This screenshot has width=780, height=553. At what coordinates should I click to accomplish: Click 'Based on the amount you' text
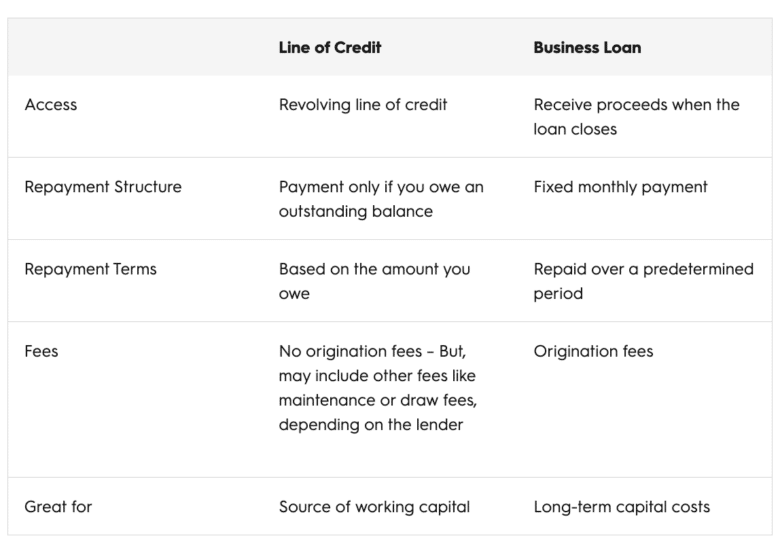pyautogui.click(x=374, y=269)
